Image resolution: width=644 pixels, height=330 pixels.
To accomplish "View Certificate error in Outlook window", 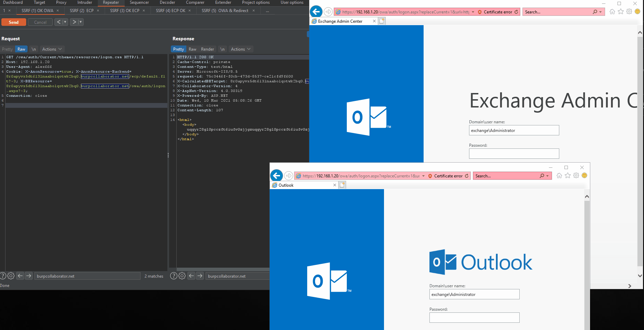I will pyautogui.click(x=445, y=176).
